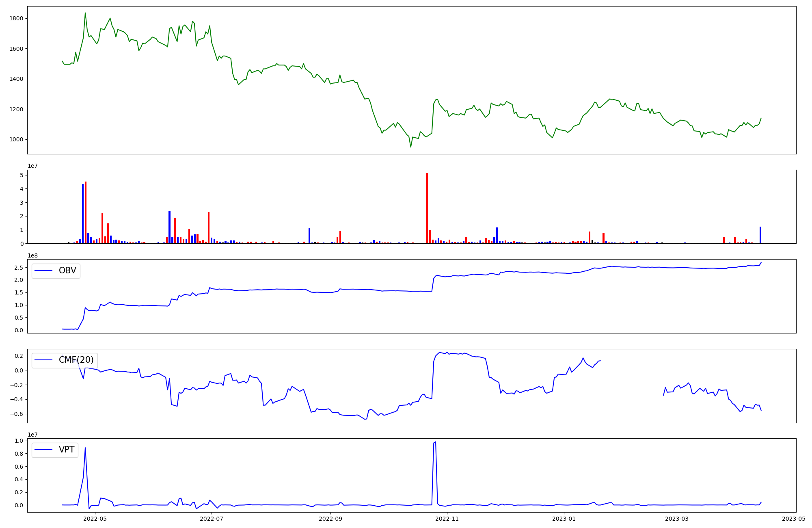
Task: Click the 2023-03 x-axis date label
Action: coord(677,519)
